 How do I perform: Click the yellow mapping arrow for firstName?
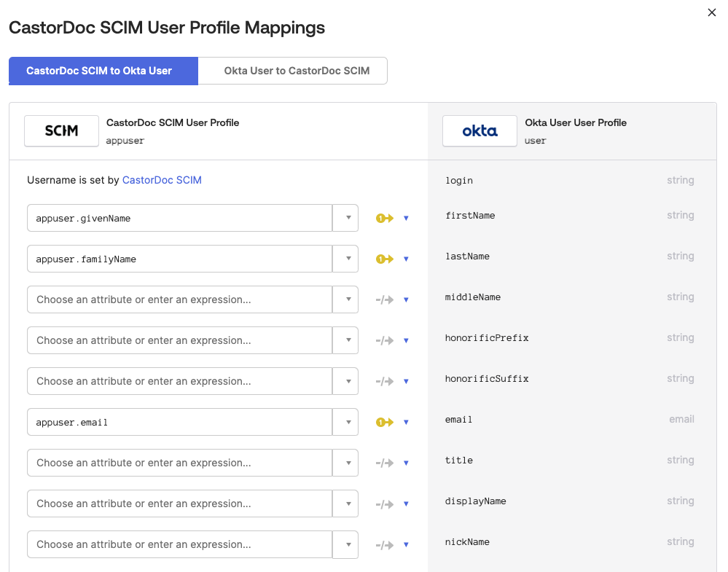pos(384,218)
